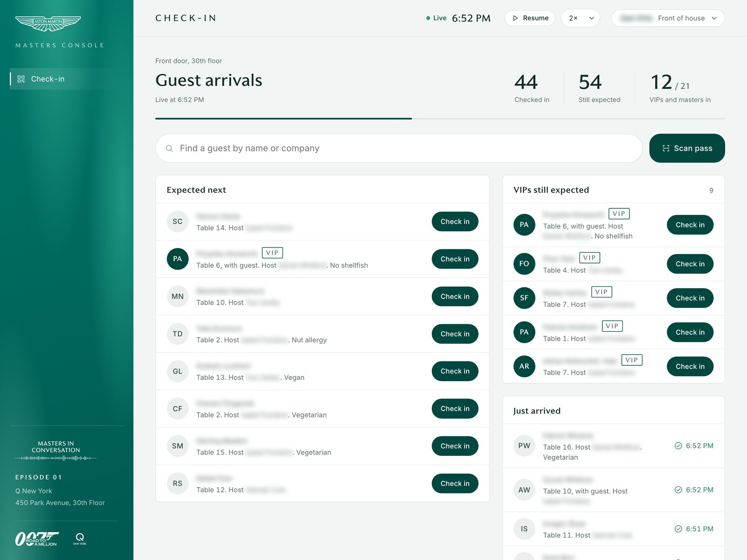Click the Q New York logo in sidebar

point(80,539)
